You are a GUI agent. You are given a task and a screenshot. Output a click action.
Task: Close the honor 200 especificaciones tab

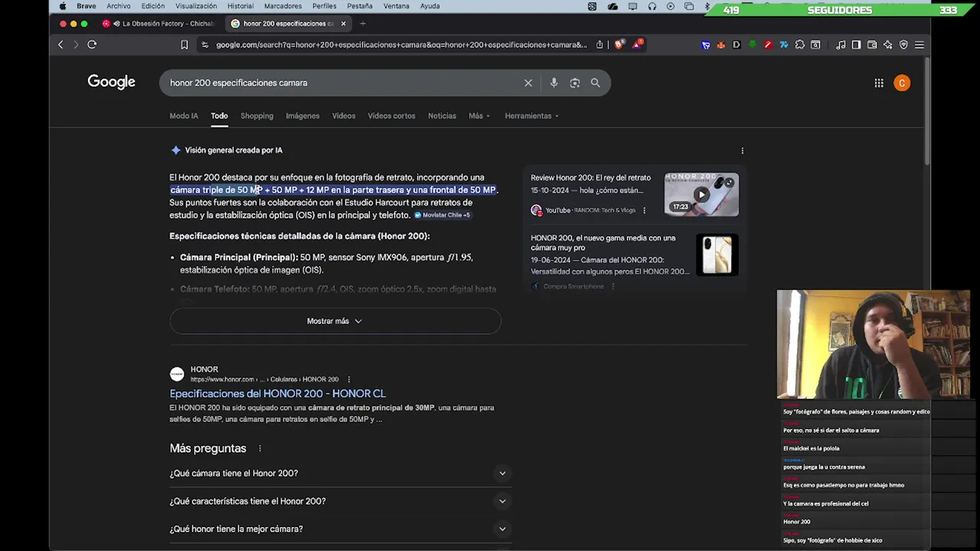343,24
